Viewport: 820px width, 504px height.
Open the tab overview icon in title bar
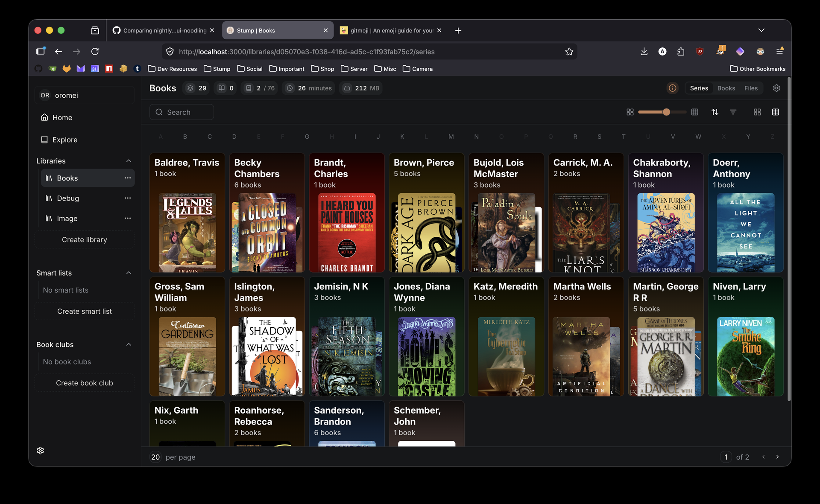95,31
